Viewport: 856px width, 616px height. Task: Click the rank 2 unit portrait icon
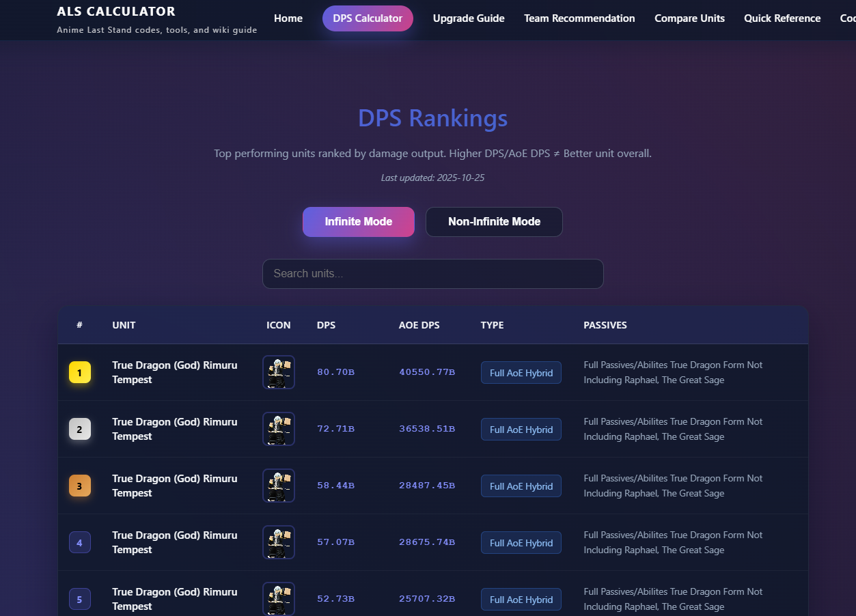279,429
